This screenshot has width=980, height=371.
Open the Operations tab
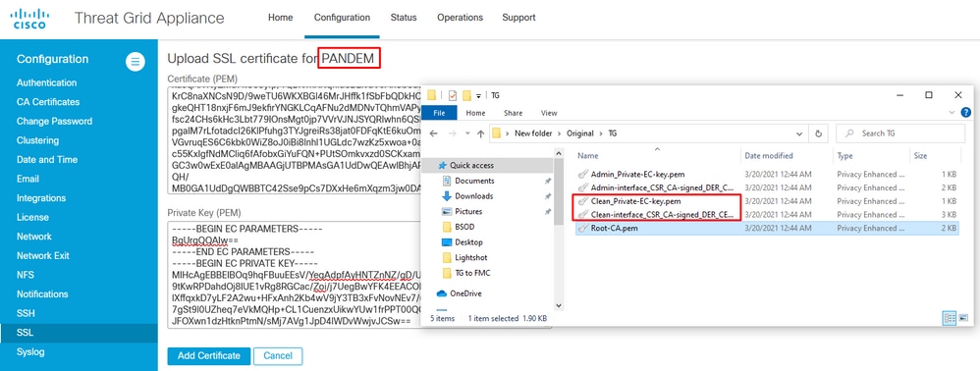click(x=460, y=18)
